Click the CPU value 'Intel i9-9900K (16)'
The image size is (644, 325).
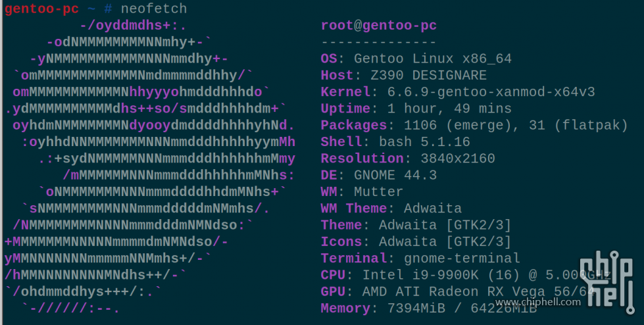click(441, 275)
